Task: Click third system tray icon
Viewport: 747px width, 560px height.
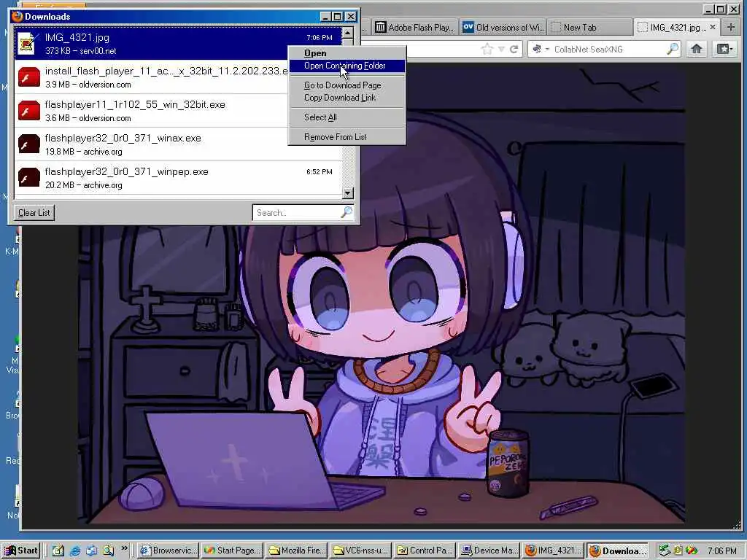Action: click(692, 551)
